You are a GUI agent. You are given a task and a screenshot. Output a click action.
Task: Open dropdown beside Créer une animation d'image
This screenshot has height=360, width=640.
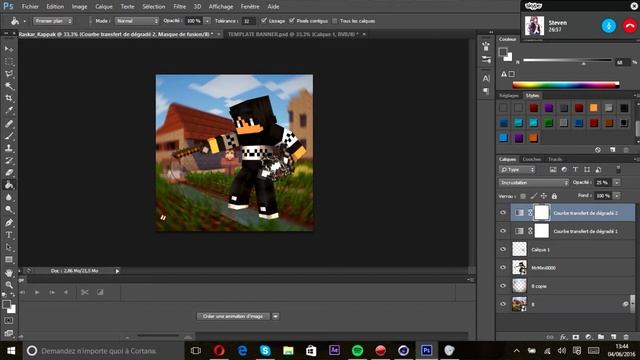pos(276,316)
